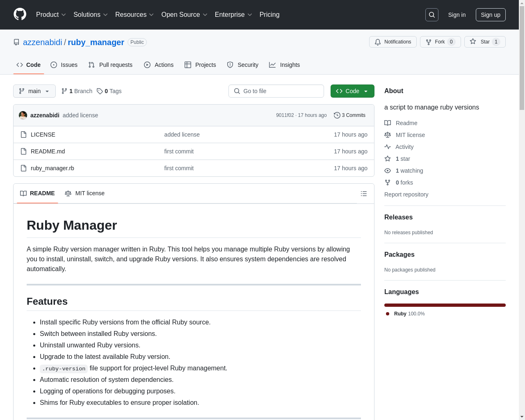Click 'first commit' message in README.md row

179,151
